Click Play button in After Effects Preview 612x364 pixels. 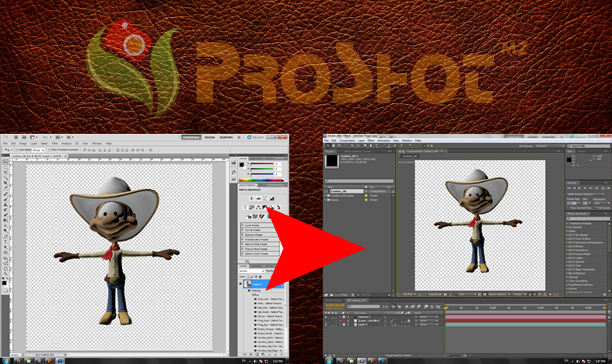click(580, 188)
